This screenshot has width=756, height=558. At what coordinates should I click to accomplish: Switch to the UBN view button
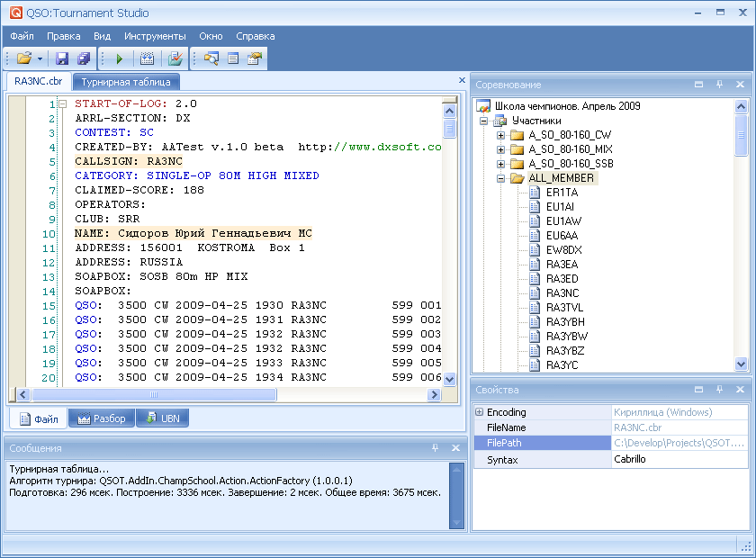[x=162, y=418]
